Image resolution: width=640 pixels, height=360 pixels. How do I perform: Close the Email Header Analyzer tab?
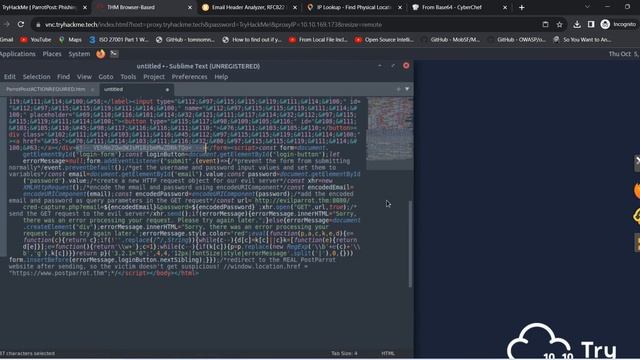295,7
